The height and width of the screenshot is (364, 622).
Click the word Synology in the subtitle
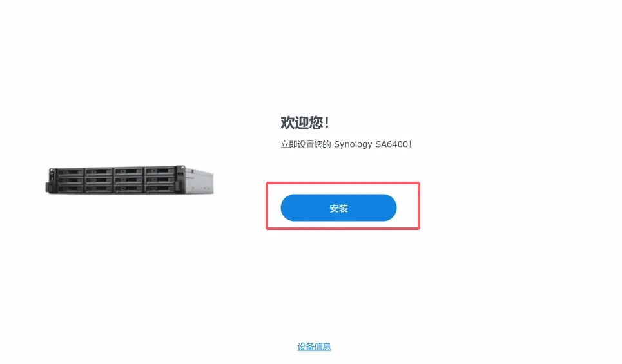tap(353, 144)
